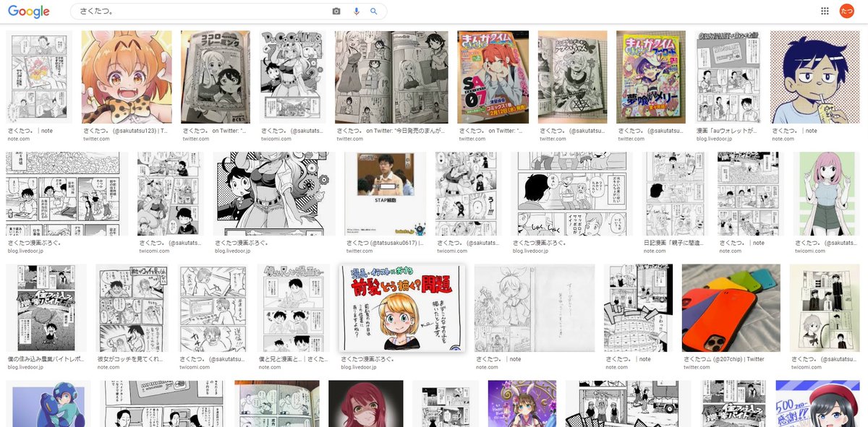Screen dimensions: 868x427
Task: Open the blue-haired boy drinking illustration
Action: coord(814,77)
